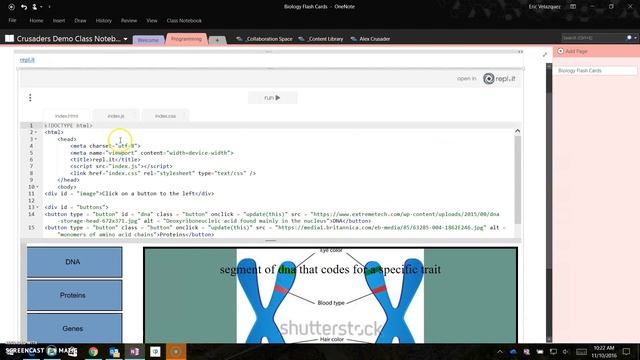640x360 pixels.
Task: Open the repl three-dot options menu
Action: (x=30, y=98)
